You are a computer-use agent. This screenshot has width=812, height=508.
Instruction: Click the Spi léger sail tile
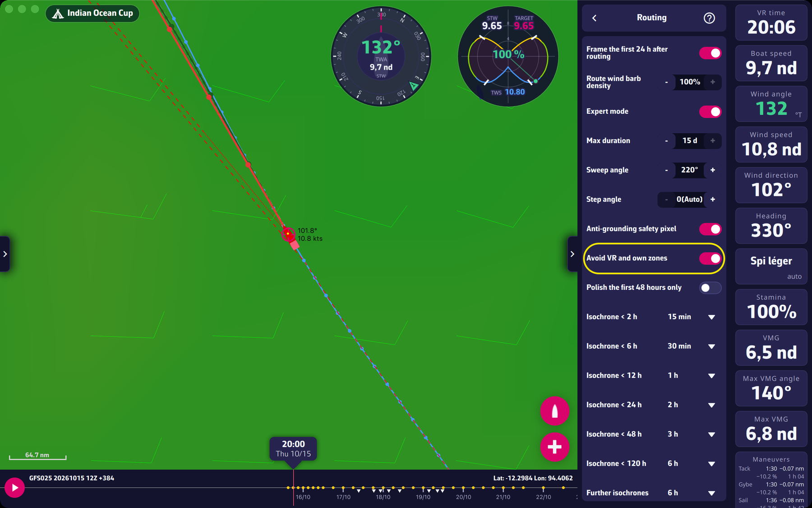coord(771,266)
